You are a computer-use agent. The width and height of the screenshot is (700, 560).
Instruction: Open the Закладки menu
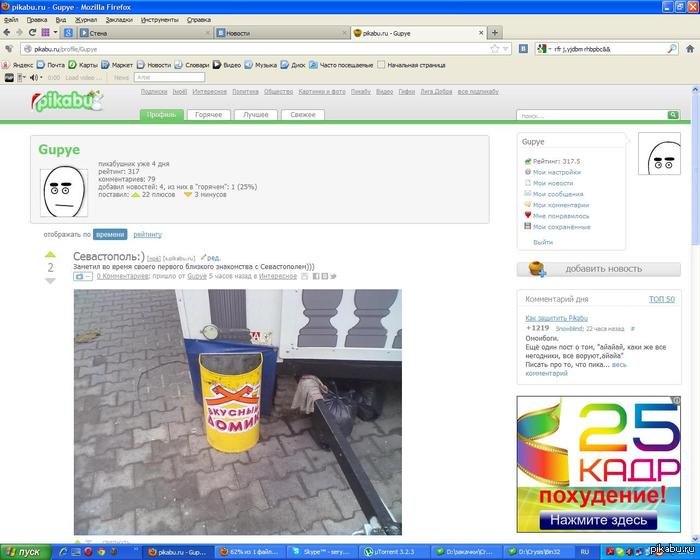tap(118, 19)
